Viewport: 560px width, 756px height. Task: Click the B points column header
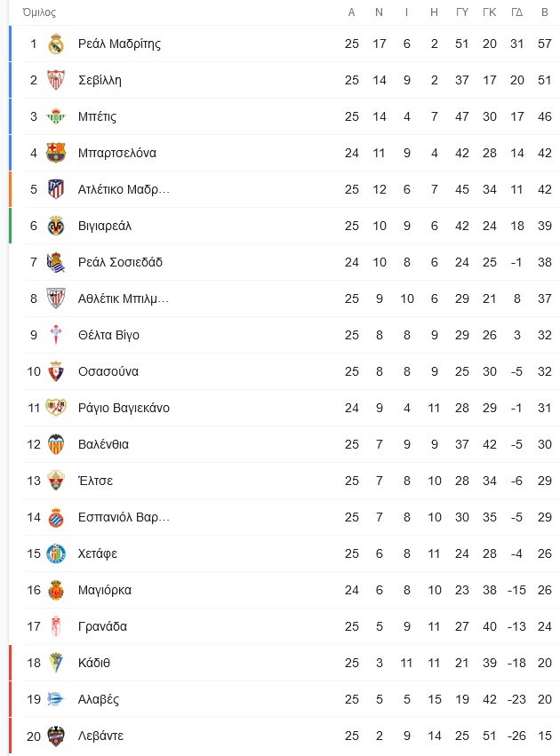click(x=544, y=12)
